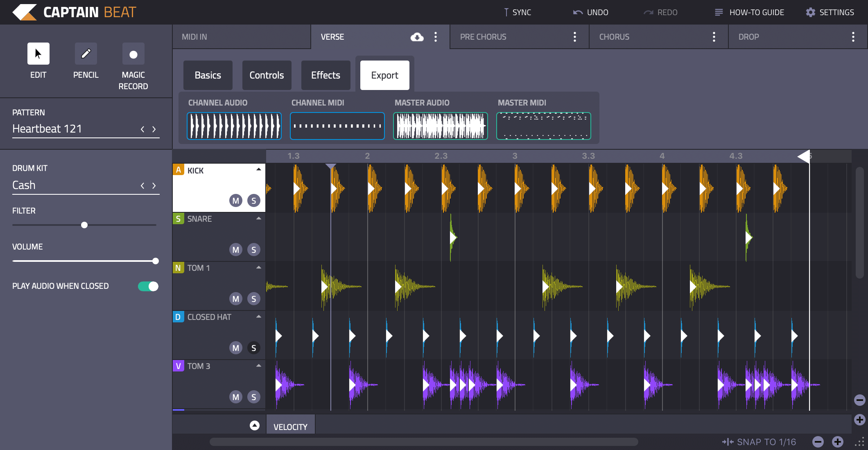Click the purple V Tom 3 badge
868x450 pixels.
click(x=178, y=366)
